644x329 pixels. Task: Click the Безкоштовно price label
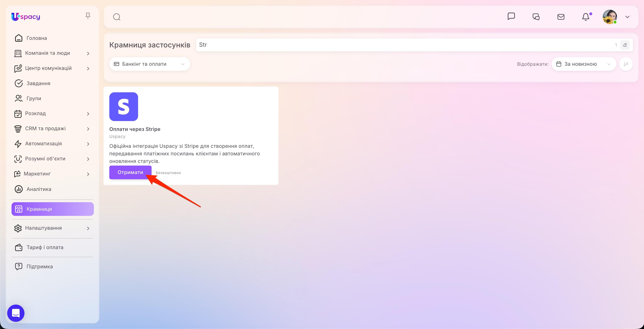click(x=168, y=173)
